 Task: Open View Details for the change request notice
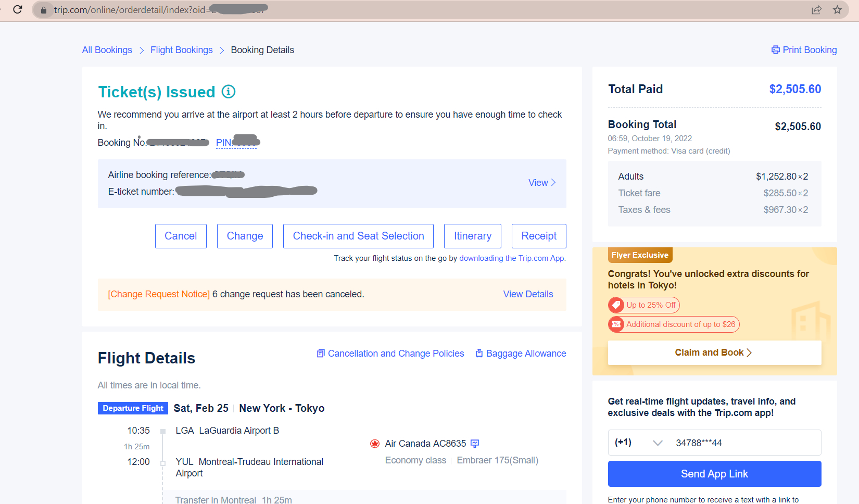coord(528,294)
